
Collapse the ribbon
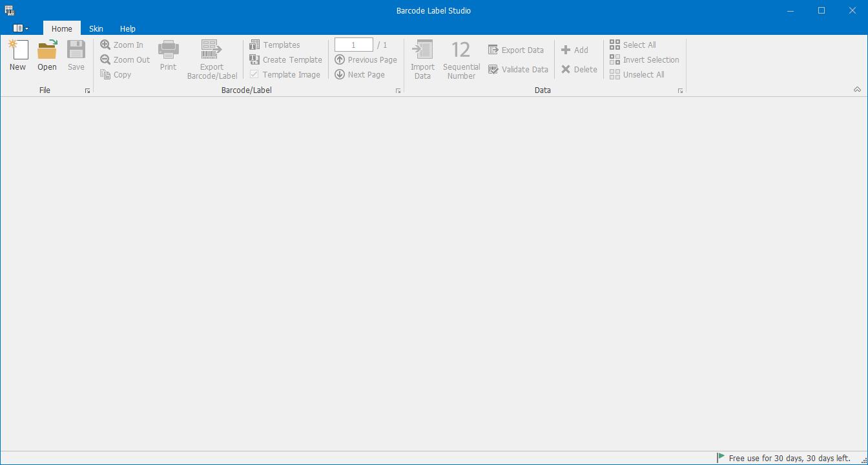pyautogui.click(x=857, y=90)
